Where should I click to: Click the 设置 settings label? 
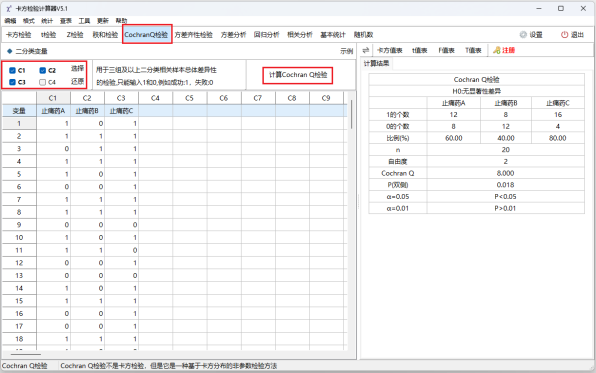pos(536,35)
